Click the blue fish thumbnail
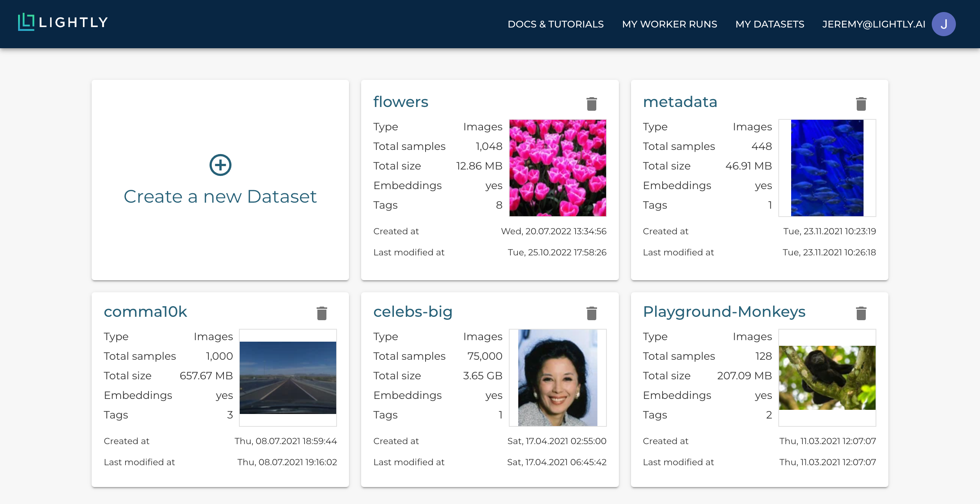The height and width of the screenshot is (504, 980). coord(827,168)
